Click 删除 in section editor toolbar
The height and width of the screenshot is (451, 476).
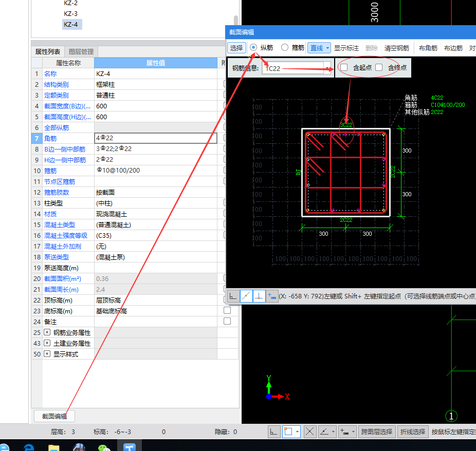click(372, 48)
